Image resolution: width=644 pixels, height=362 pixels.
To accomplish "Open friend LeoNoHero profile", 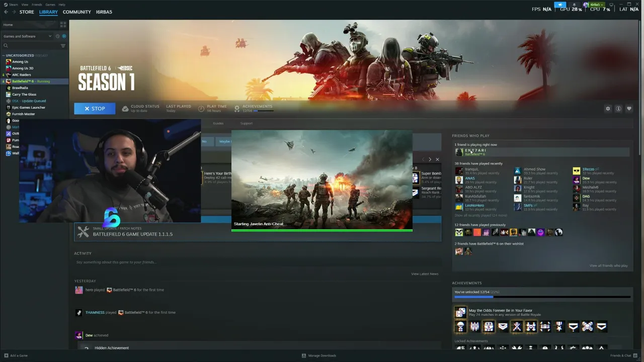I will tap(474, 206).
